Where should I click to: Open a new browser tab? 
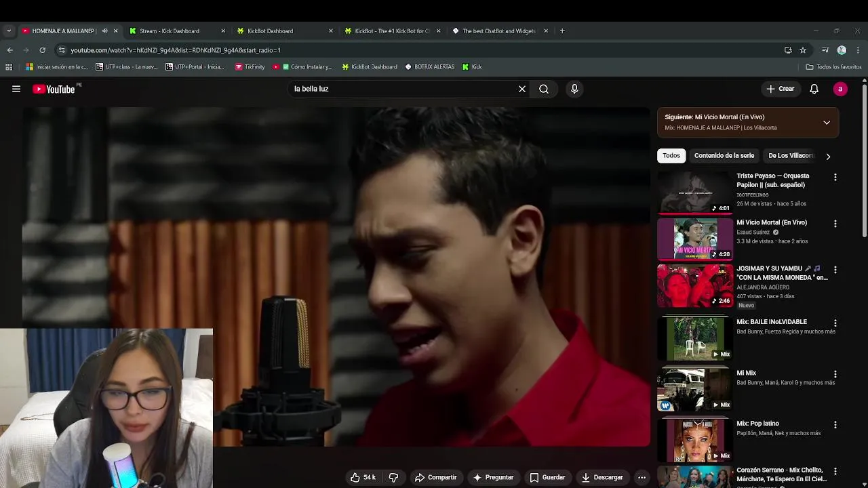tap(562, 30)
